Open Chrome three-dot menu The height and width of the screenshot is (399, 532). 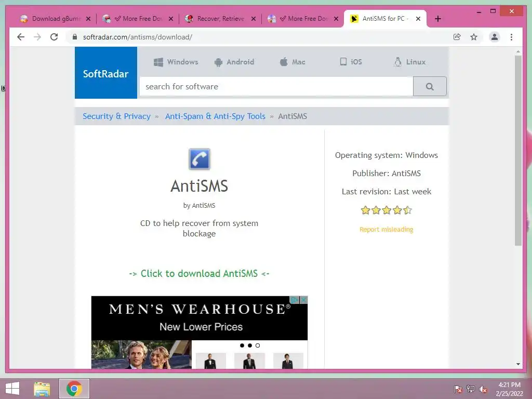click(511, 37)
